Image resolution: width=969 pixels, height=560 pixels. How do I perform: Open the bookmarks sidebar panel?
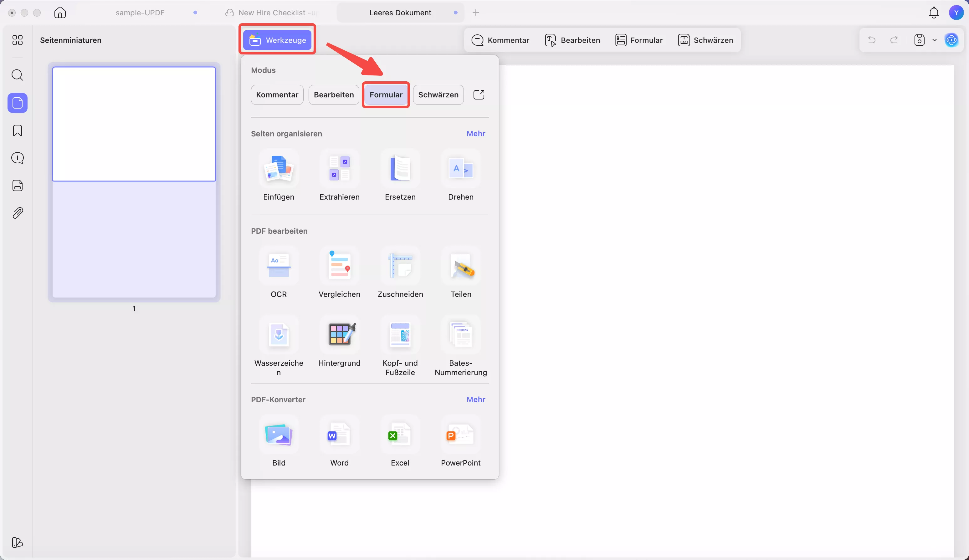click(17, 131)
